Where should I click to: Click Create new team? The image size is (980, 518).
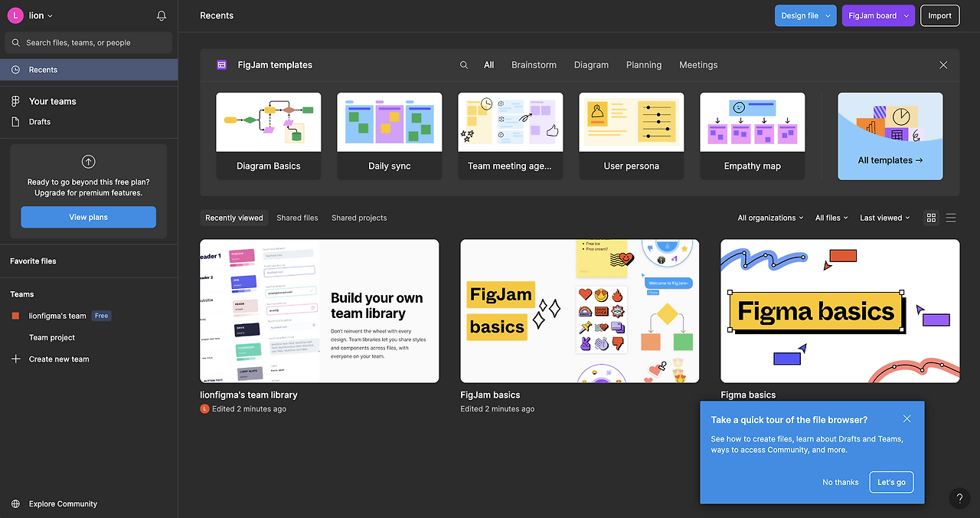pyautogui.click(x=59, y=359)
